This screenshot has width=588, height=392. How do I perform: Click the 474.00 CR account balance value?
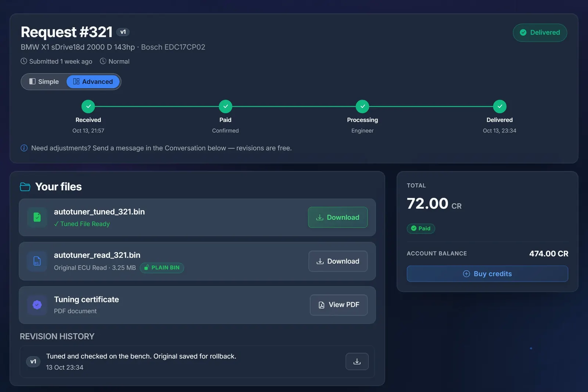click(549, 253)
